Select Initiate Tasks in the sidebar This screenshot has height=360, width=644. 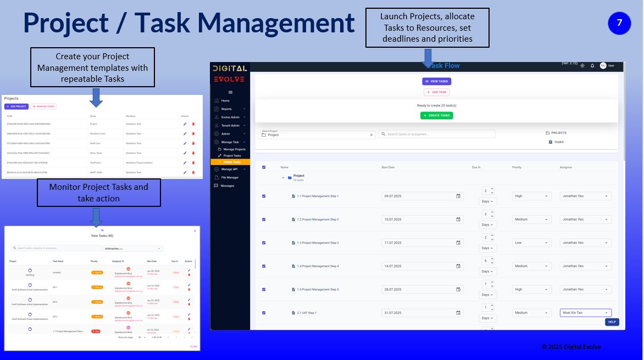230,162
